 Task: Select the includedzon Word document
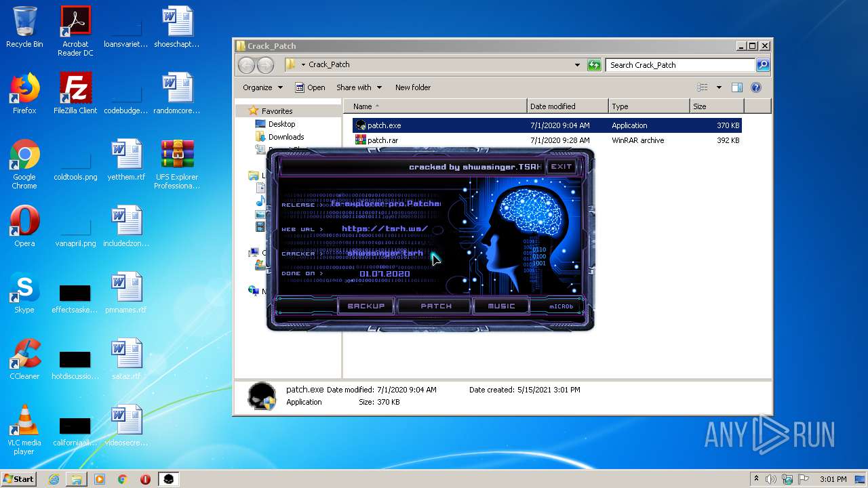126,226
